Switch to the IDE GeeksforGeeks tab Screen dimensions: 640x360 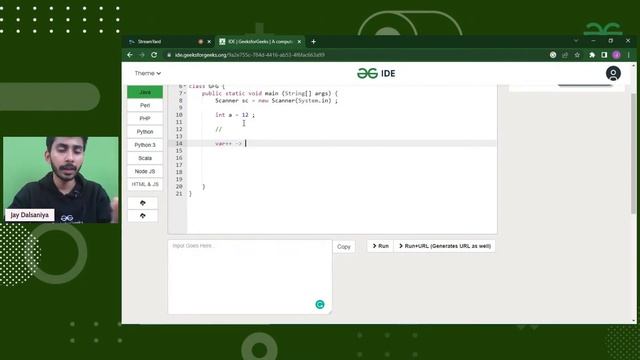(x=260, y=42)
